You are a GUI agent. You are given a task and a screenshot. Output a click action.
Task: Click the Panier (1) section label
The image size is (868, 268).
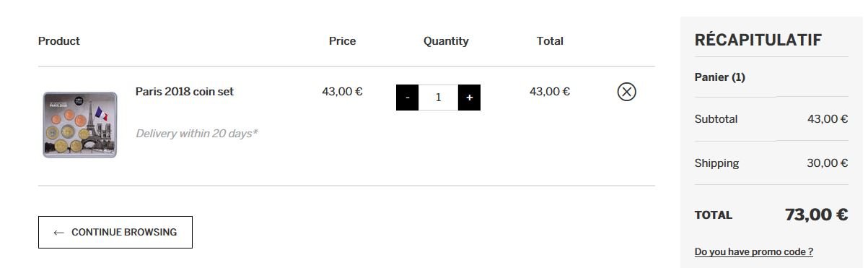coord(719,77)
